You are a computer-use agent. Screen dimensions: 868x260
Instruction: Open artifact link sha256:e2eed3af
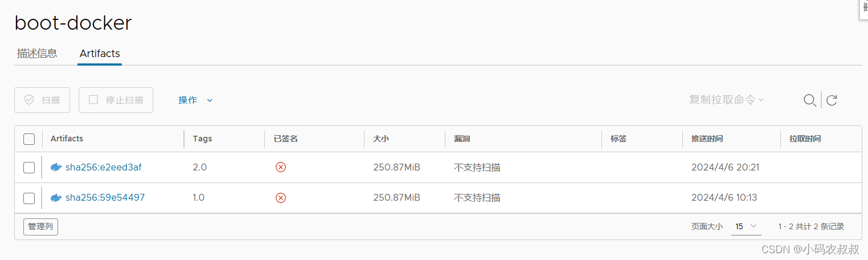pyautogui.click(x=104, y=168)
